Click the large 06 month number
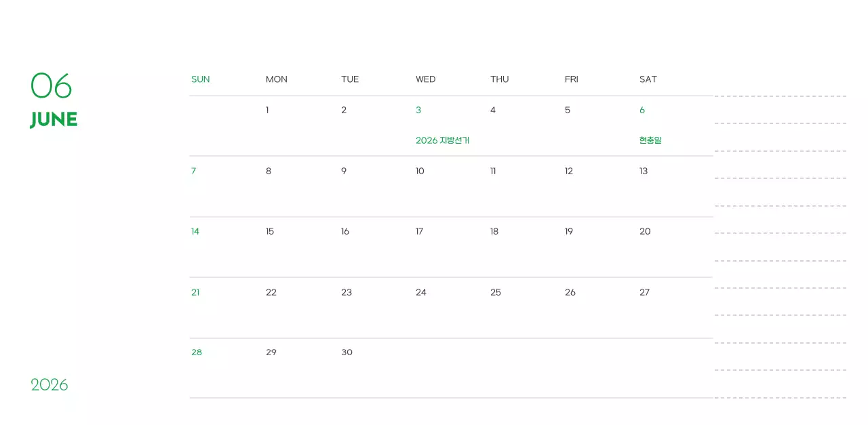 coord(51,85)
